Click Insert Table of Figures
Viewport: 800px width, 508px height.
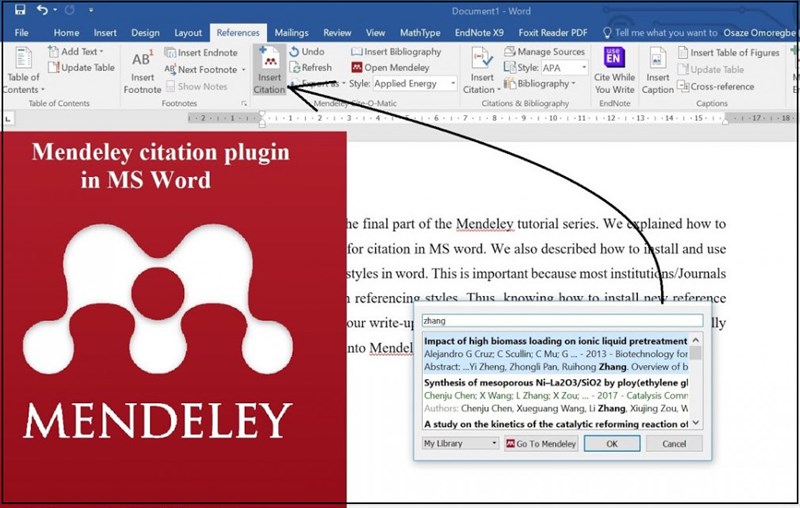point(729,53)
